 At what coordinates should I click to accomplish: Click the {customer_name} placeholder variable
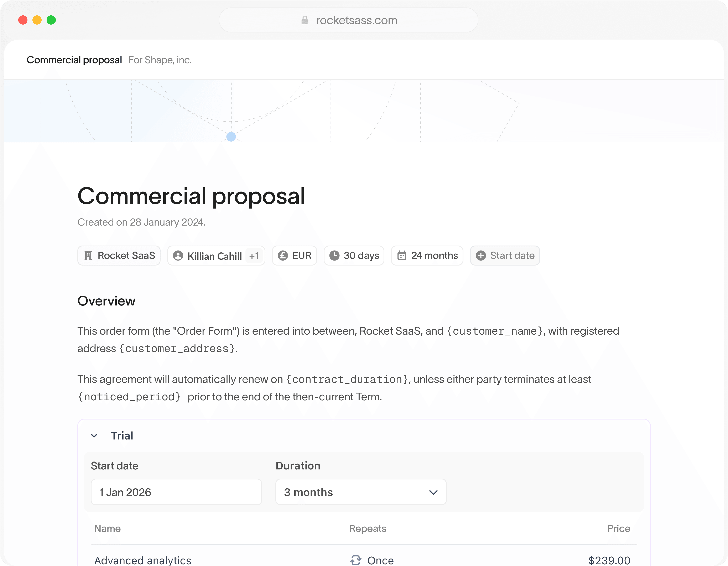495,331
